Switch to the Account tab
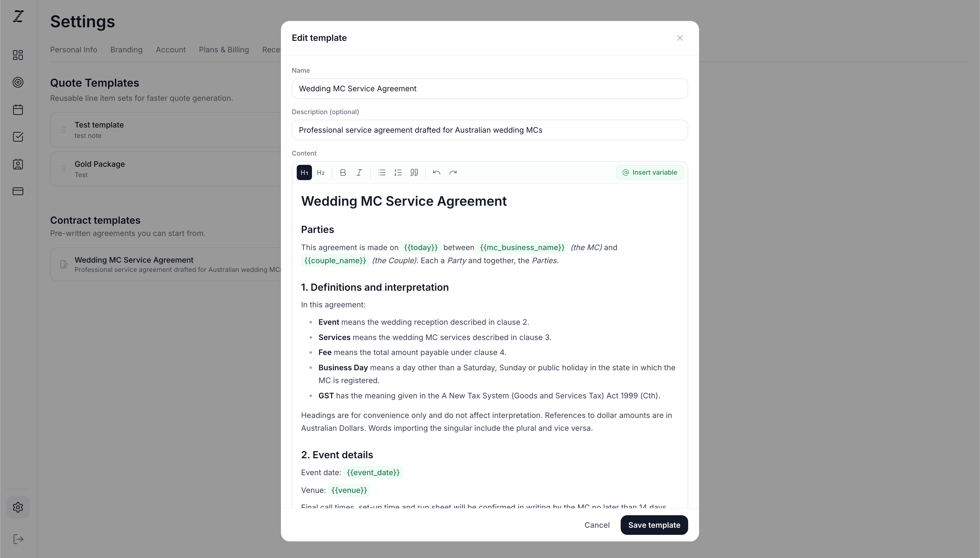This screenshot has width=980, height=558. pyautogui.click(x=171, y=50)
